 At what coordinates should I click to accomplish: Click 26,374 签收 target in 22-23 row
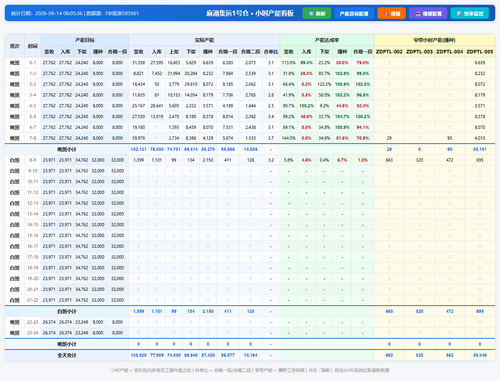(x=49, y=322)
